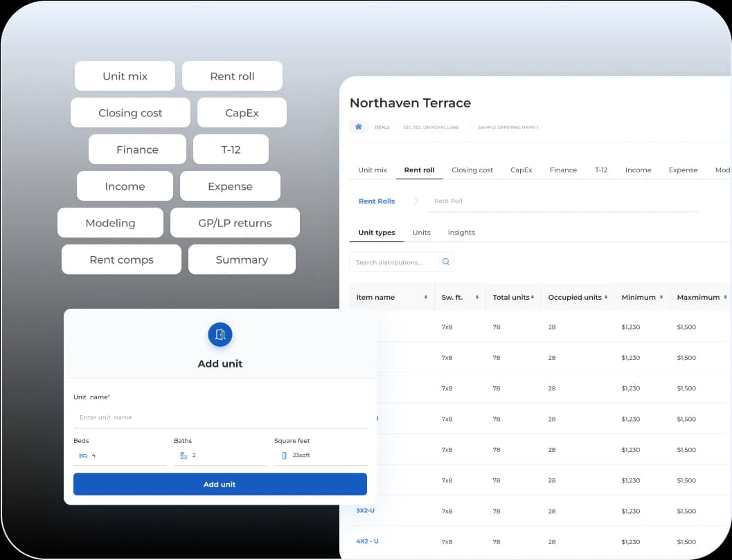Image resolution: width=732 pixels, height=560 pixels.
Task: Click the search magnifier icon
Action: tap(445, 262)
